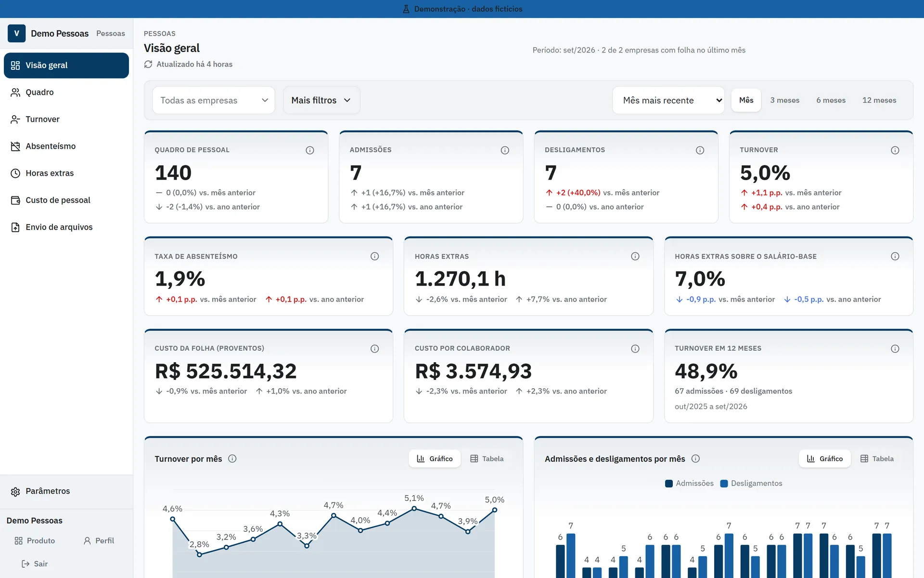Expand the Mais filtros menu
Image resolution: width=924 pixels, height=578 pixels.
point(321,100)
